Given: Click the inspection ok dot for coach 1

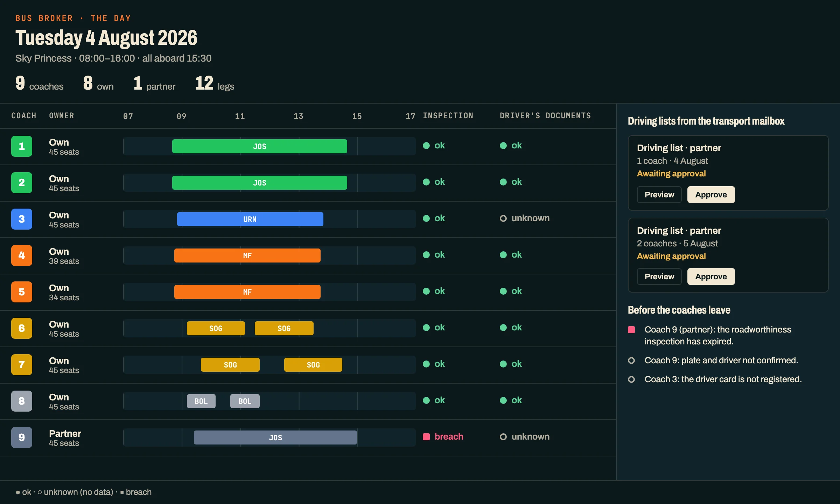Looking at the screenshot, I should tap(426, 146).
